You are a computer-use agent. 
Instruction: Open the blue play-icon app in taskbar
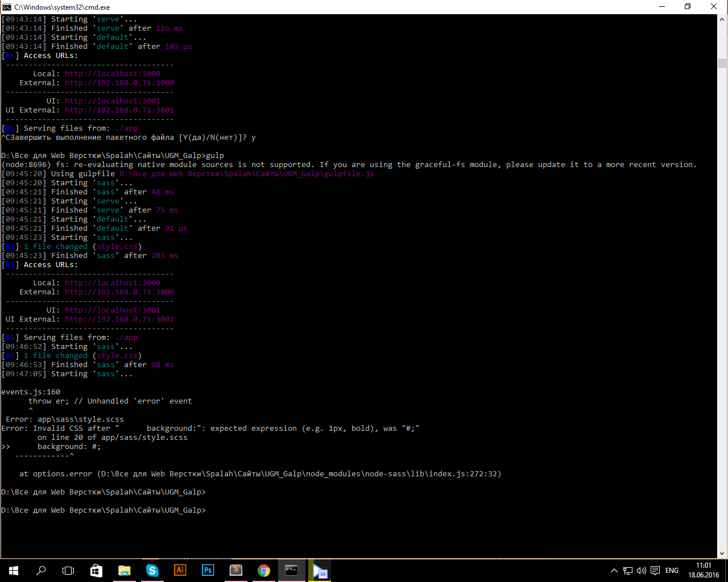click(x=320, y=571)
